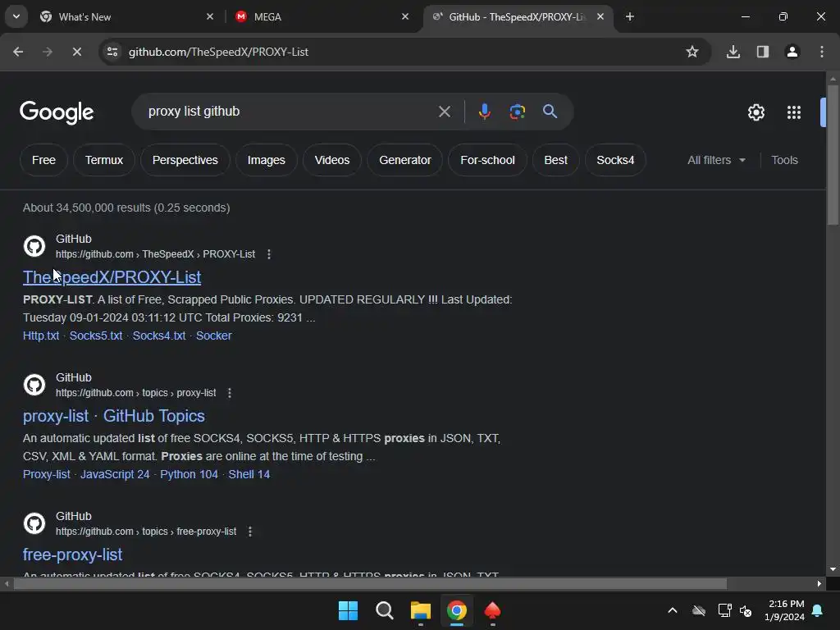Open the Socks5.txt sitelink
Viewport: 840px width, 630px height.
tap(96, 336)
